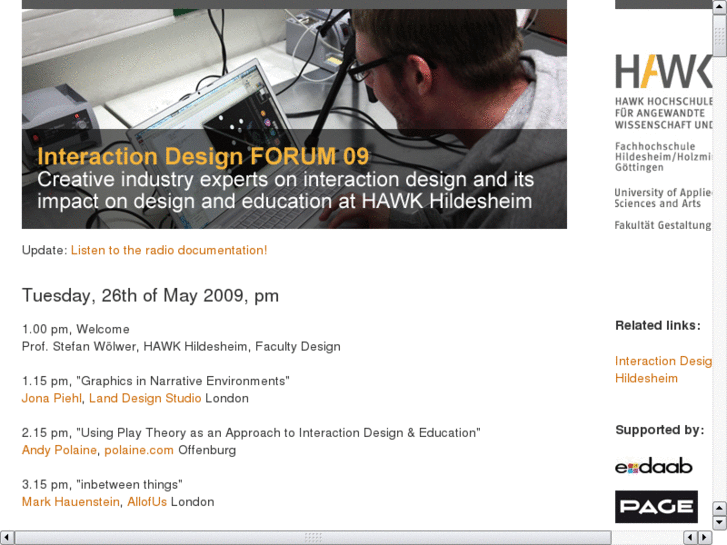The image size is (727, 545).
Task: Click the 'inbetween things' talk title
Action: [129, 484]
